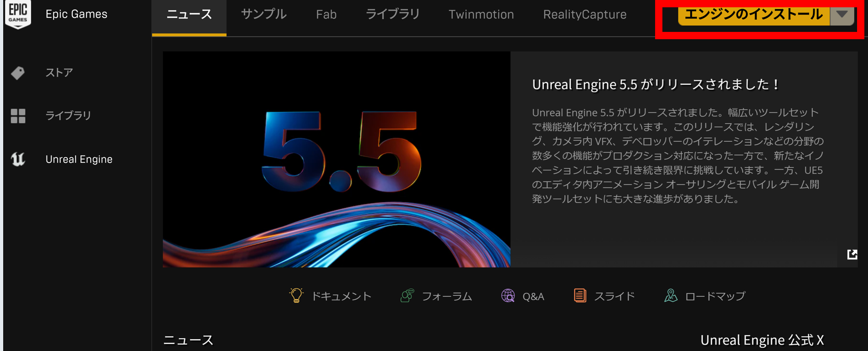Open the Q&A link

click(533, 296)
